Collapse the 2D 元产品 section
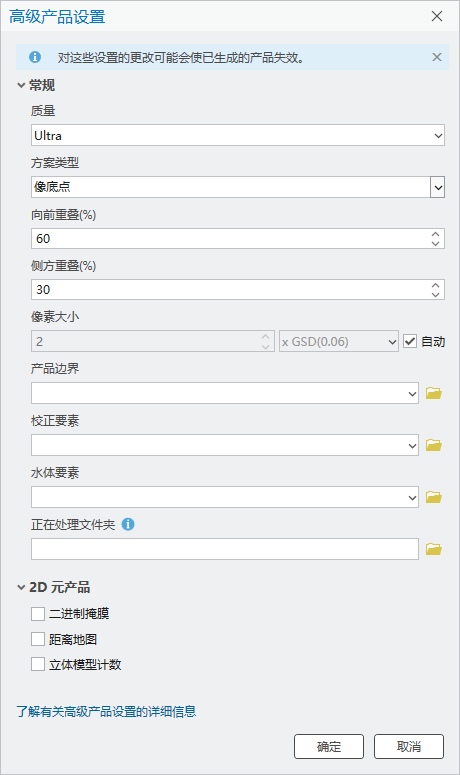The width and height of the screenshot is (460, 775). tap(21, 588)
